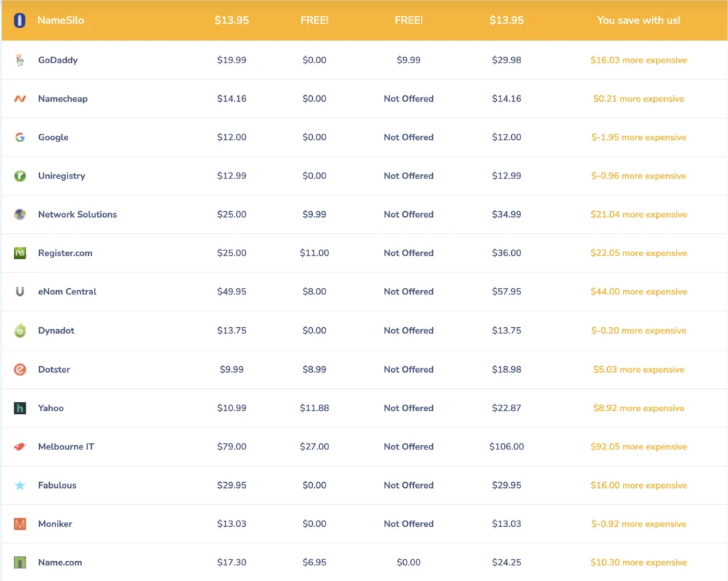Click Fabulous' $29.95 first price cell
728x581 pixels.
[x=232, y=485]
